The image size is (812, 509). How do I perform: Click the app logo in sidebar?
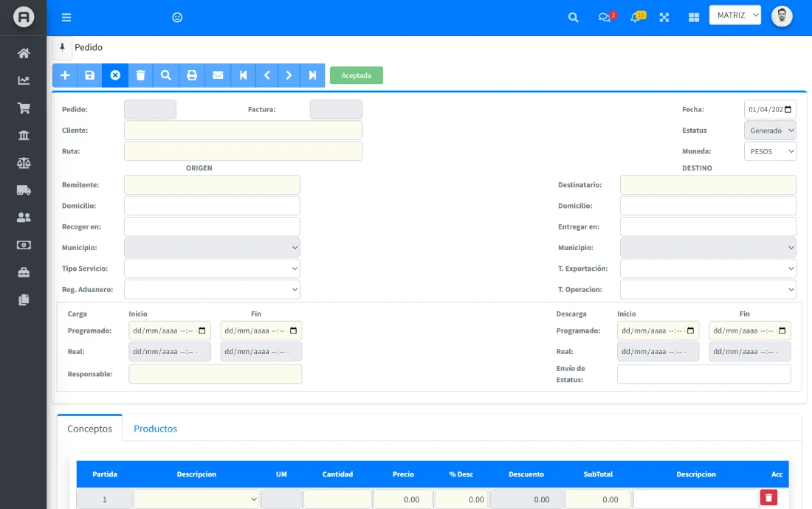[24, 17]
